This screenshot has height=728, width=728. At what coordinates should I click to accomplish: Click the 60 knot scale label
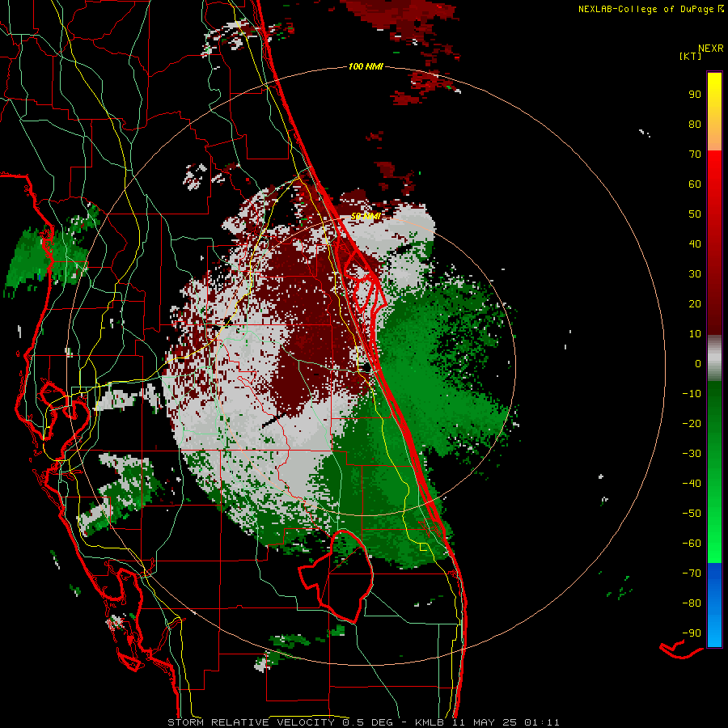(x=695, y=184)
